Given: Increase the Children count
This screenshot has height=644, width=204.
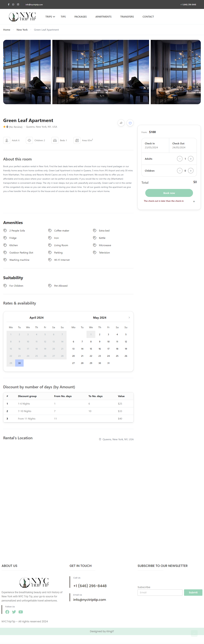Looking at the screenshot, I should (191, 171).
